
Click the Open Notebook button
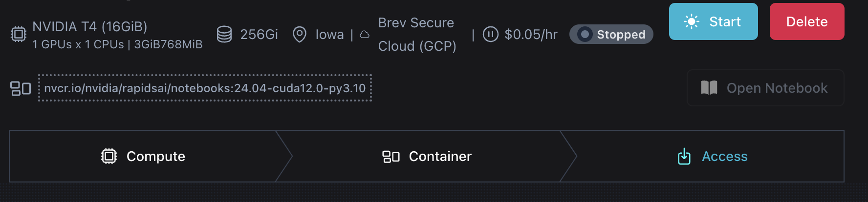(x=765, y=88)
